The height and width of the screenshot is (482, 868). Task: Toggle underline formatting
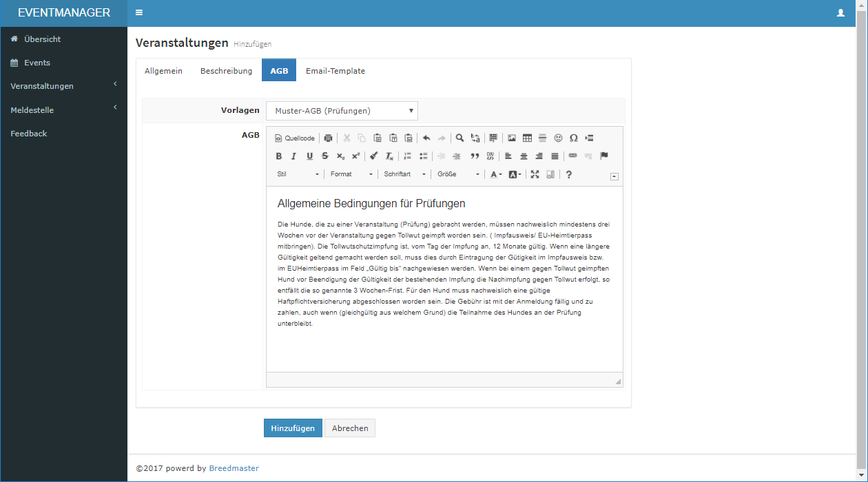pyautogui.click(x=309, y=156)
